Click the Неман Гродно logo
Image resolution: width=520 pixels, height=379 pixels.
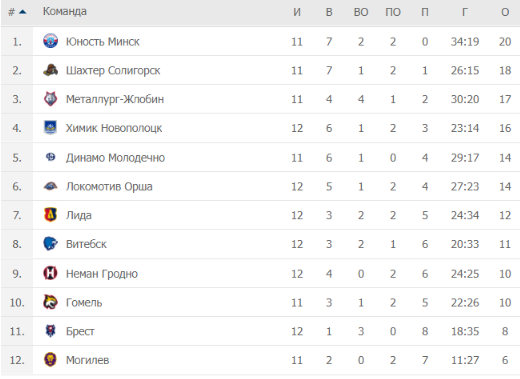click(50, 273)
